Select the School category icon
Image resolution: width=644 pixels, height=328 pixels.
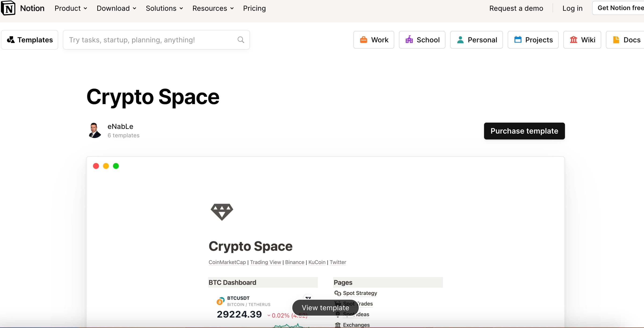[409, 40]
